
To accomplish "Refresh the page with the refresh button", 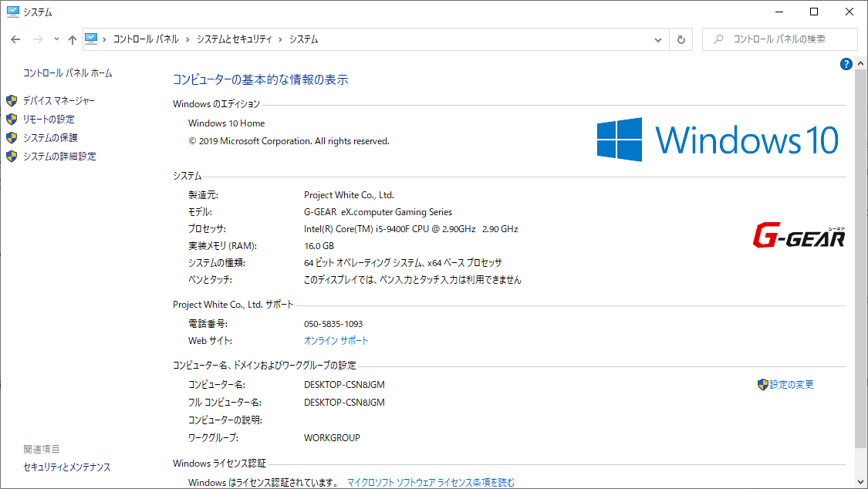I will pos(681,39).
